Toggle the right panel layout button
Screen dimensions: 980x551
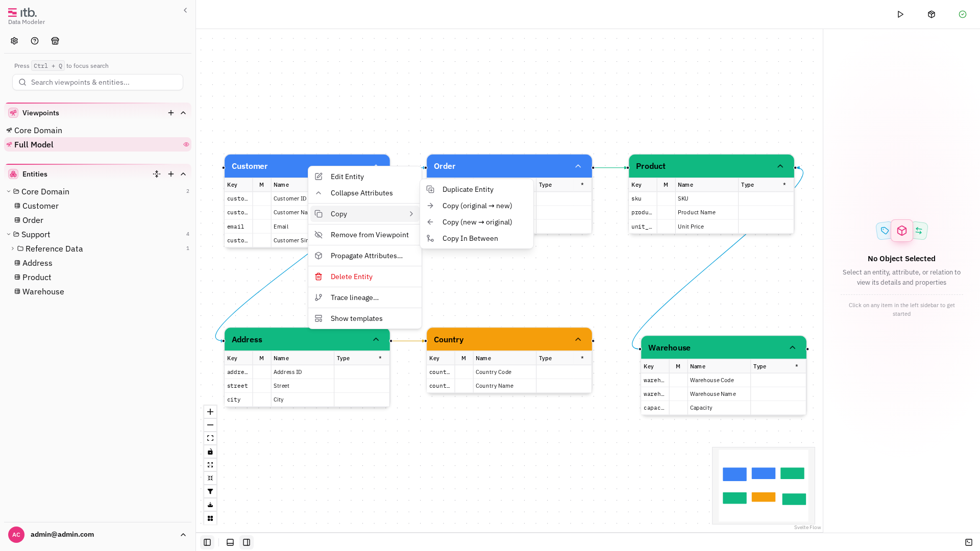tap(247, 542)
